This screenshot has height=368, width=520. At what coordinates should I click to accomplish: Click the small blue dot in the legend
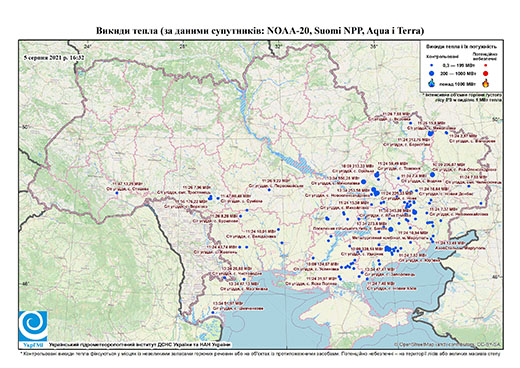[x=432, y=65]
